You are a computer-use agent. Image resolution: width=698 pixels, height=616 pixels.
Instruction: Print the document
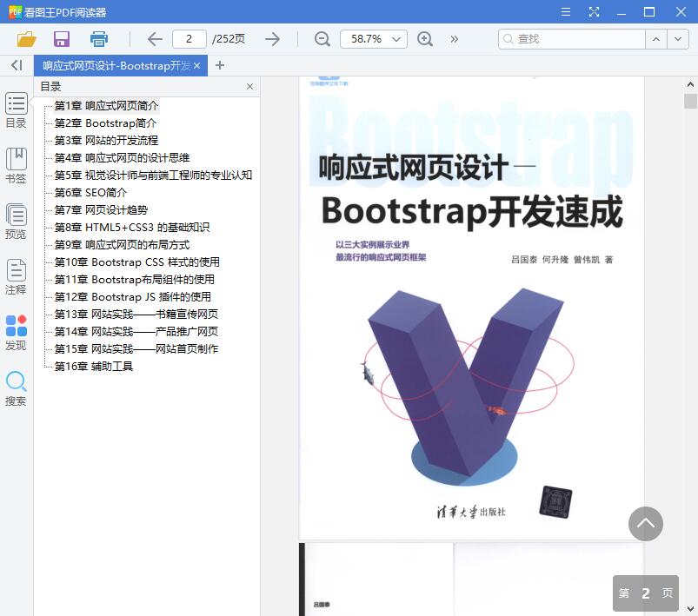(x=97, y=39)
